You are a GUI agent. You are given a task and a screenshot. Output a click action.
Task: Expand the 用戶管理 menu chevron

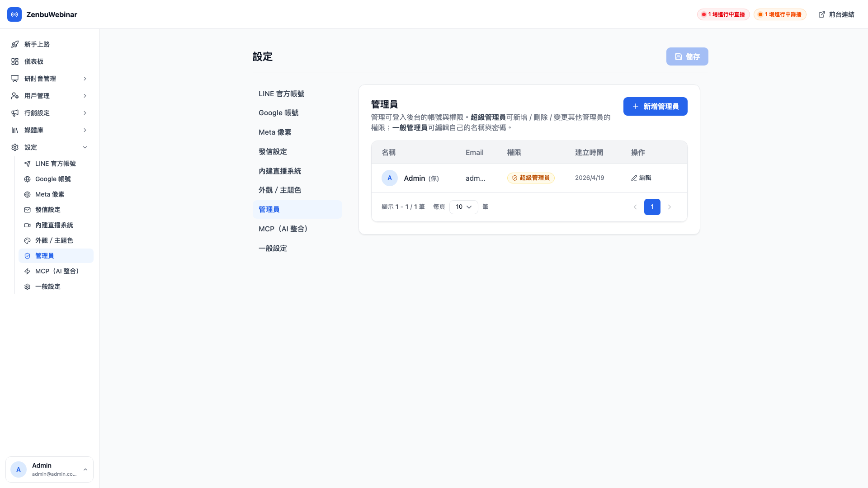pos(85,96)
